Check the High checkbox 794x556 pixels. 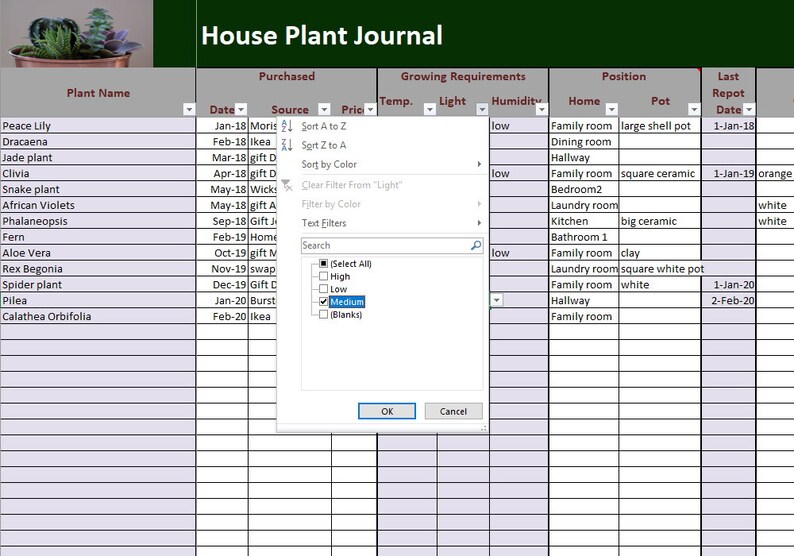[324, 276]
